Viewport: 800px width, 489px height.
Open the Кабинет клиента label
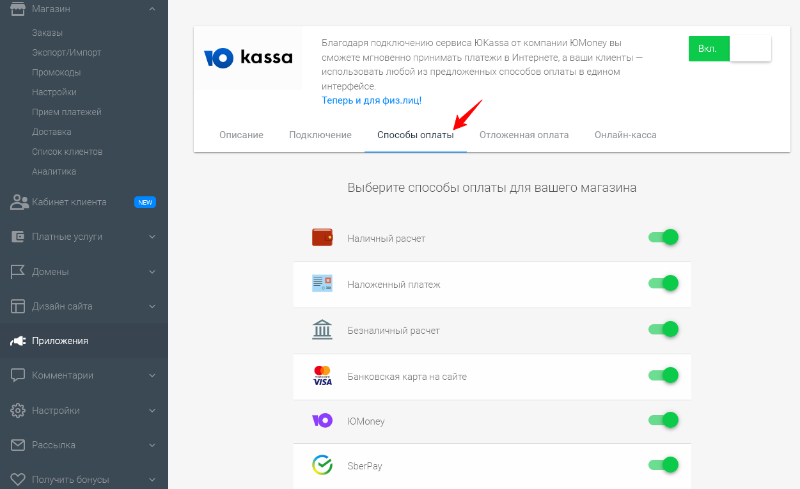point(69,202)
